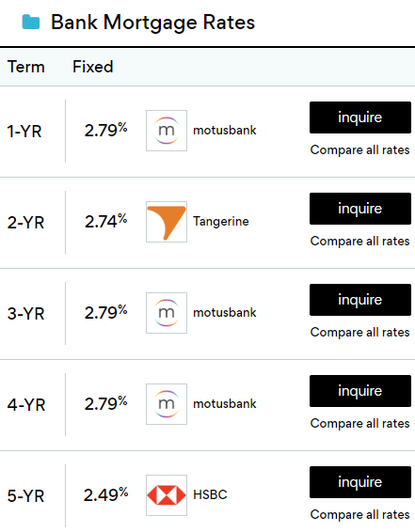Click inquire in the 4-YR row
The height and width of the screenshot is (532, 415).
coord(360,391)
